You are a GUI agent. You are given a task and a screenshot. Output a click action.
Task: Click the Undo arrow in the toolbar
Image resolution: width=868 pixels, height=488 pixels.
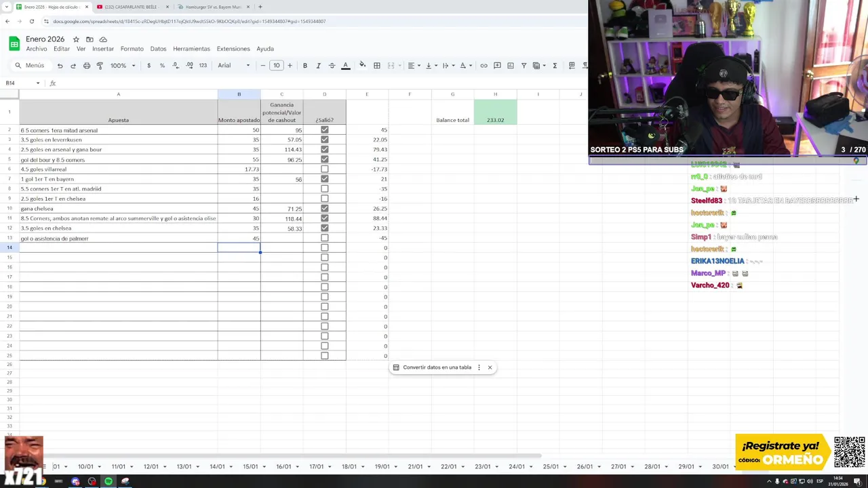(x=60, y=66)
